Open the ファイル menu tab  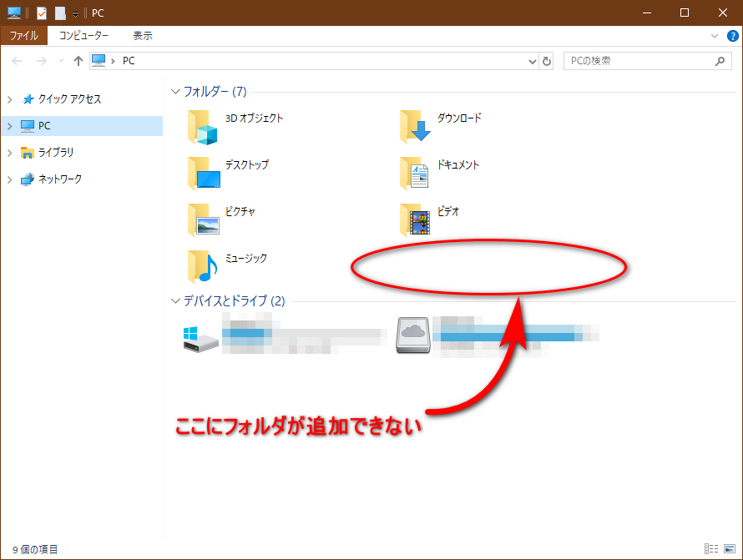23,36
